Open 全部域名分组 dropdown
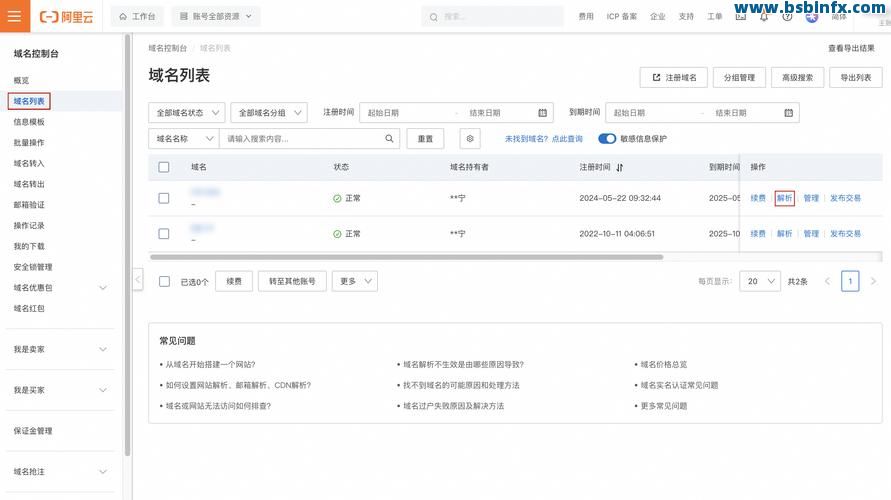Viewport: 891px width, 500px height. pos(269,113)
